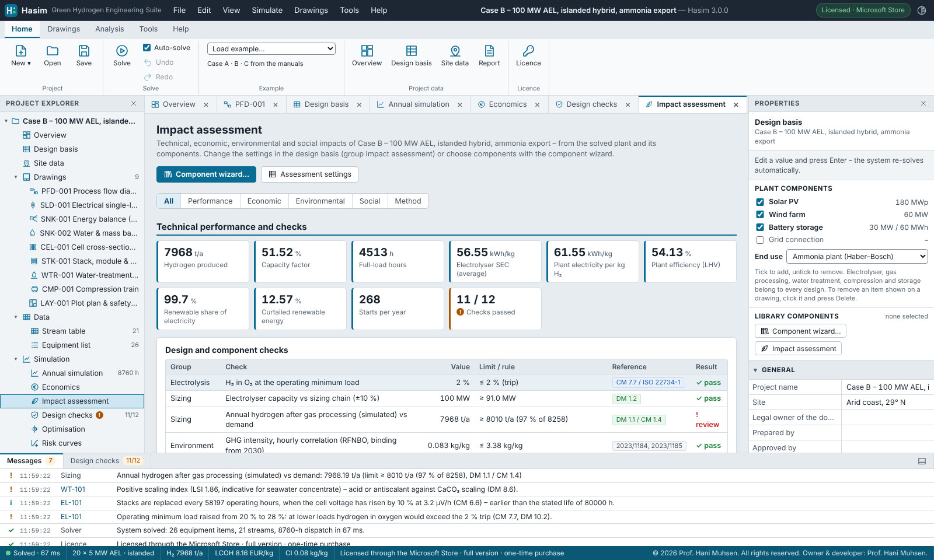Open Assessment settings
Viewport: 934px width, 560px height.
tap(309, 174)
